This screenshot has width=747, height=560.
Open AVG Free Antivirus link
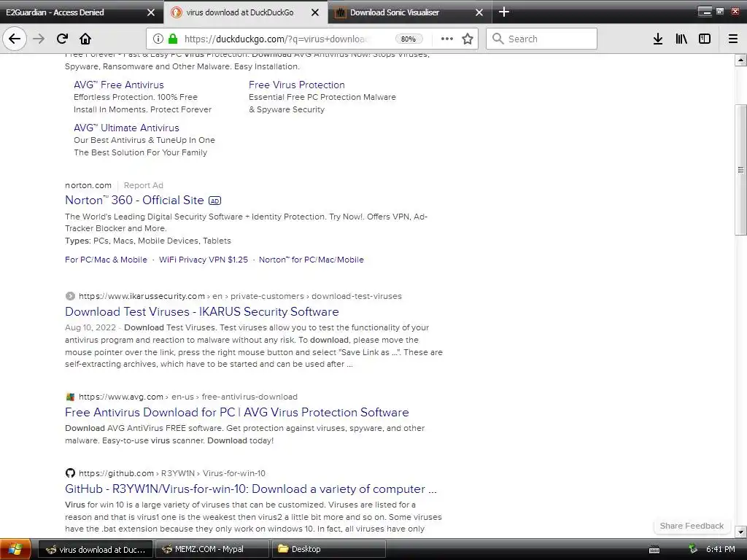(119, 85)
